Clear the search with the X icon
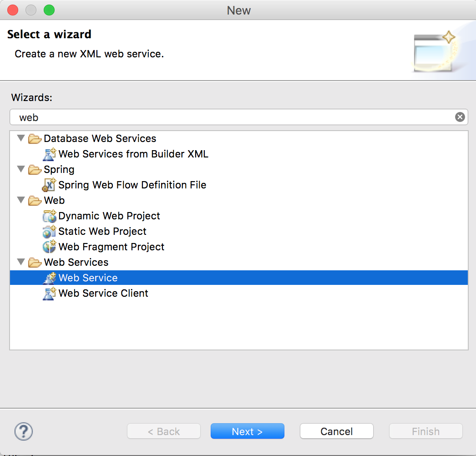 pyautogui.click(x=460, y=117)
